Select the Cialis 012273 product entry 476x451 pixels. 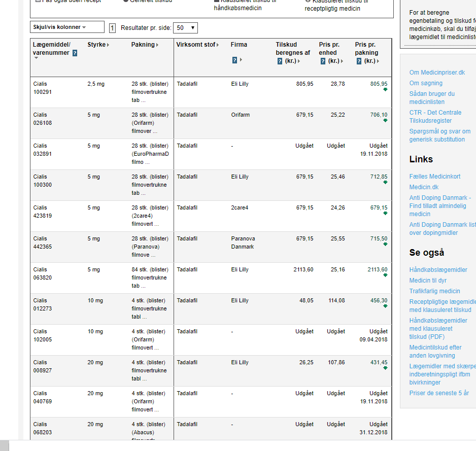point(42,305)
